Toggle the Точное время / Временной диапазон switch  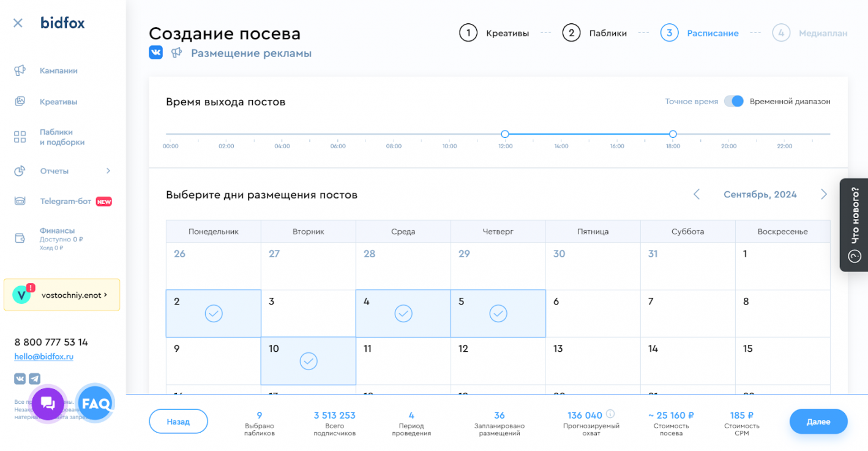(733, 101)
